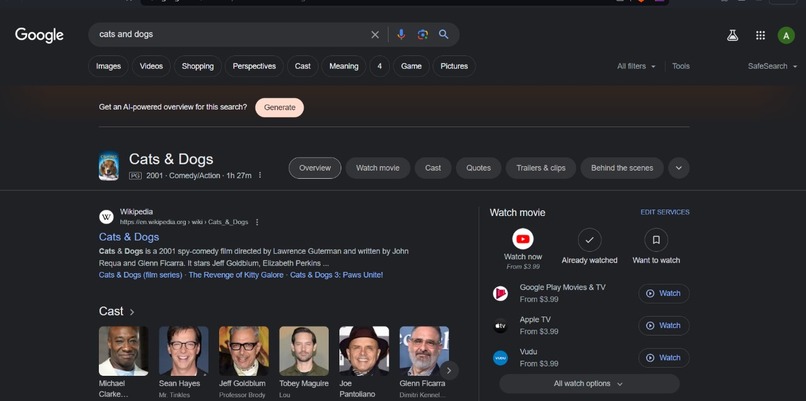Open SafeSearch dropdown
The height and width of the screenshot is (401, 806).
pyautogui.click(x=772, y=66)
